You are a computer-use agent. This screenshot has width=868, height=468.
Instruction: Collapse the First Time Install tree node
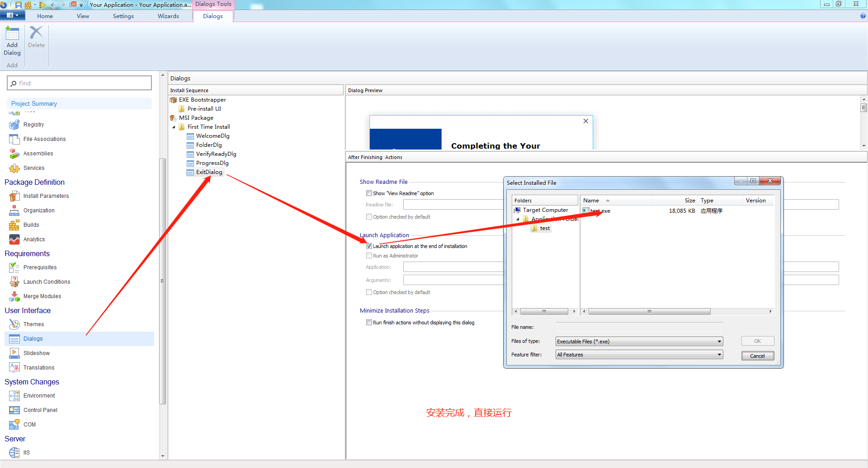174,127
